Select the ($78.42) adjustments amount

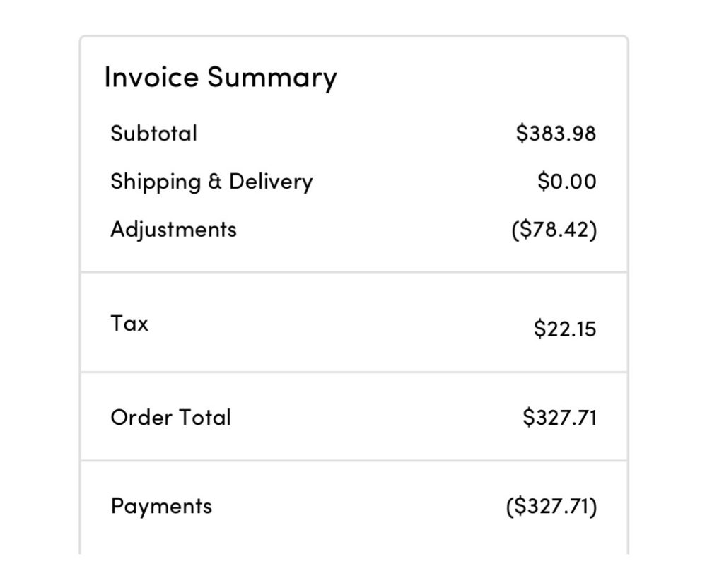[554, 230]
